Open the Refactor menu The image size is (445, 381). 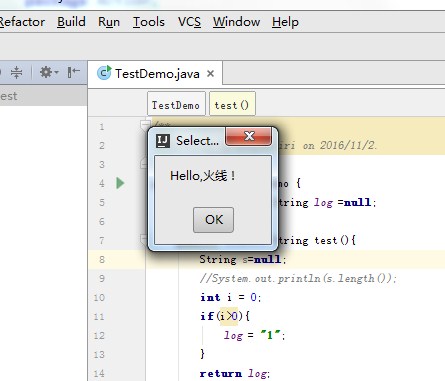point(22,22)
